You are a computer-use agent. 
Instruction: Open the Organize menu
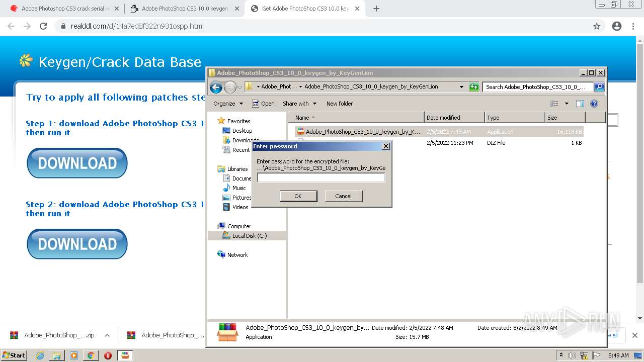click(228, 104)
